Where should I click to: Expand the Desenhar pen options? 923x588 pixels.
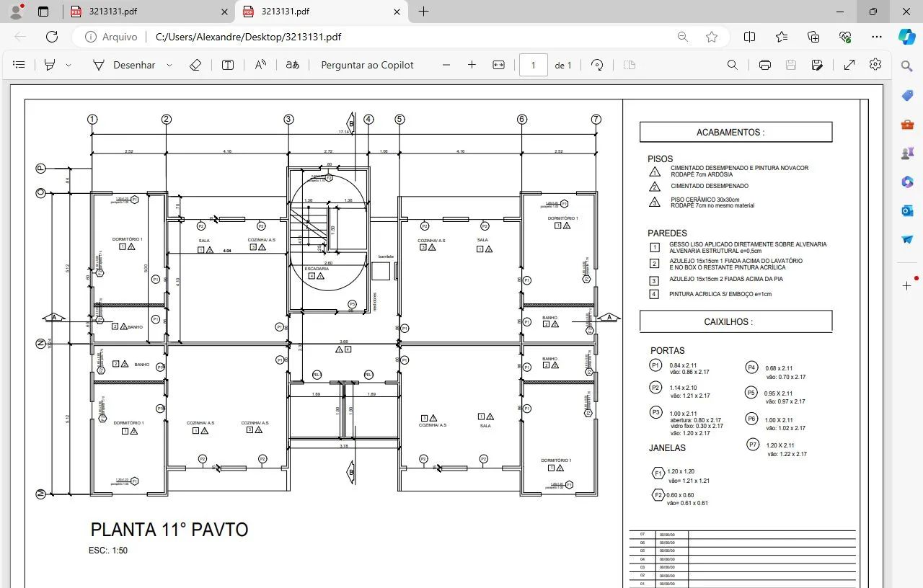coord(169,64)
